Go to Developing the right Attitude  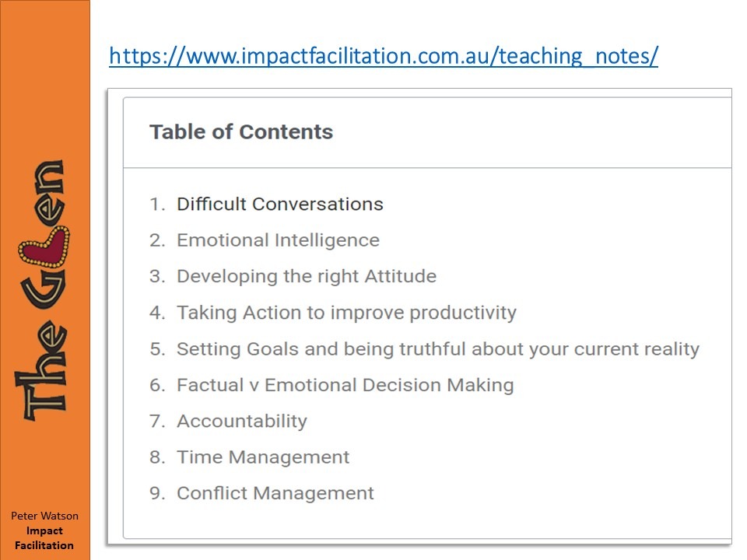(306, 276)
